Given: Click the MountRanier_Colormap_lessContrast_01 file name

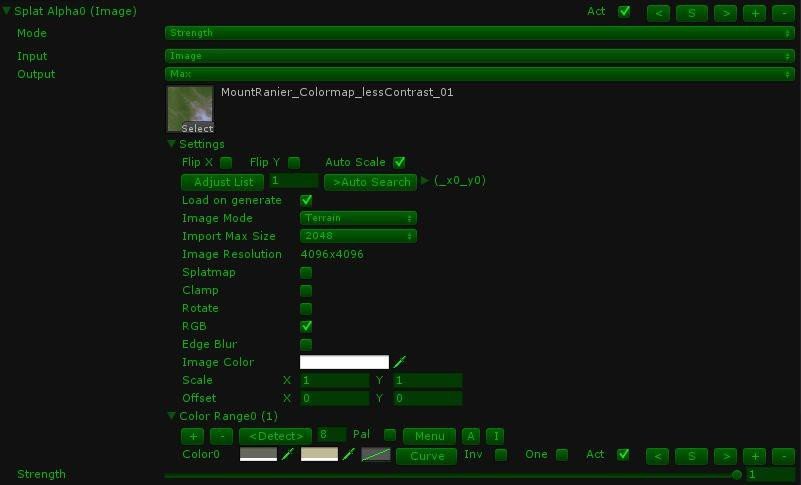Looking at the screenshot, I should pos(337,93).
